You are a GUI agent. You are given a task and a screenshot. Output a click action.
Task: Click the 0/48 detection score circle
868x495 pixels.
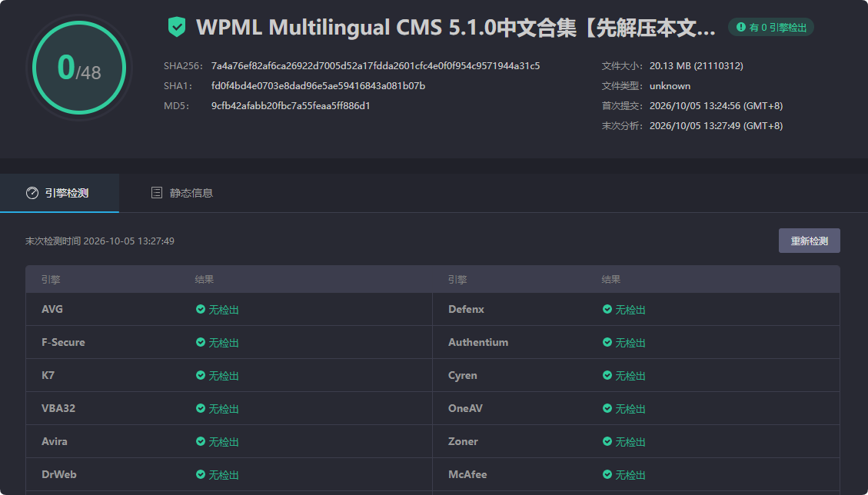79,68
